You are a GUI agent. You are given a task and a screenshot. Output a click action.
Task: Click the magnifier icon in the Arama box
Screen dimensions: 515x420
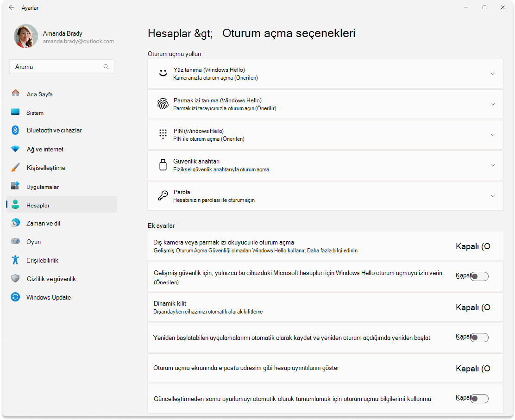(x=106, y=67)
